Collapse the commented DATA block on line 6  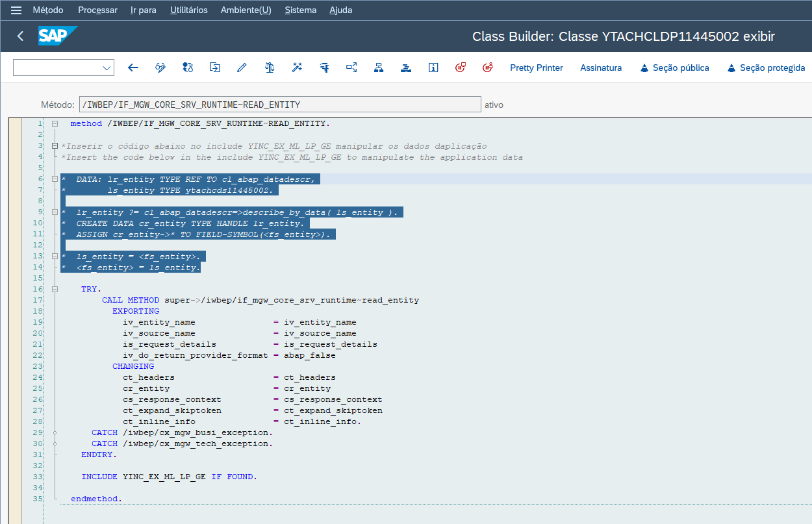pos(55,179)
